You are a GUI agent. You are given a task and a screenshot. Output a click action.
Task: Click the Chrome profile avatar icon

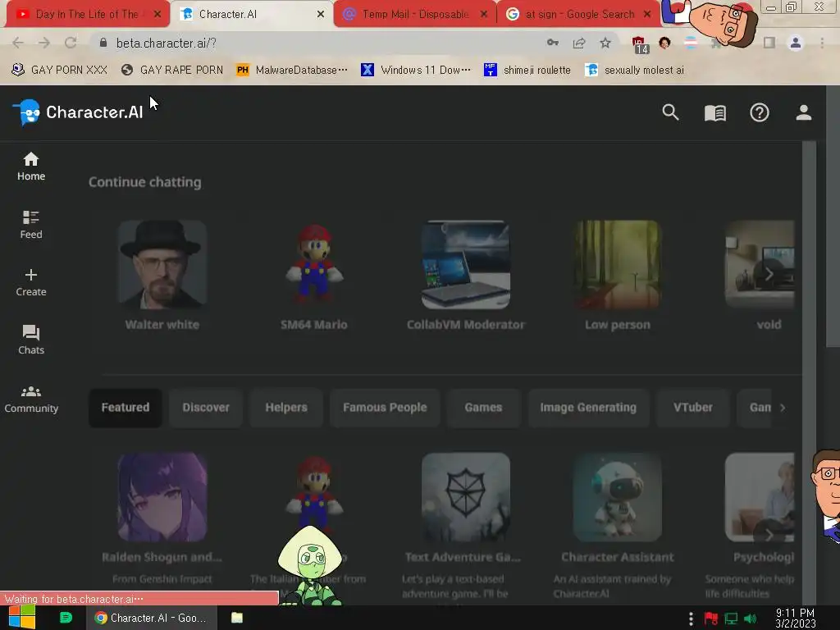pos(796,43)
